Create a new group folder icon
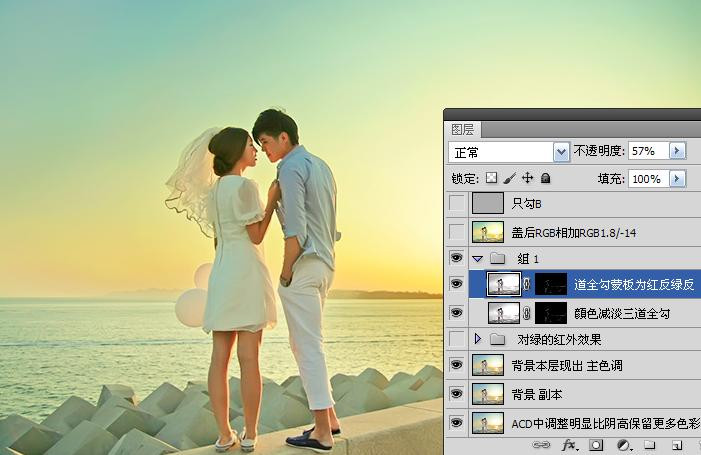701x455 pixels. (650, 445)
